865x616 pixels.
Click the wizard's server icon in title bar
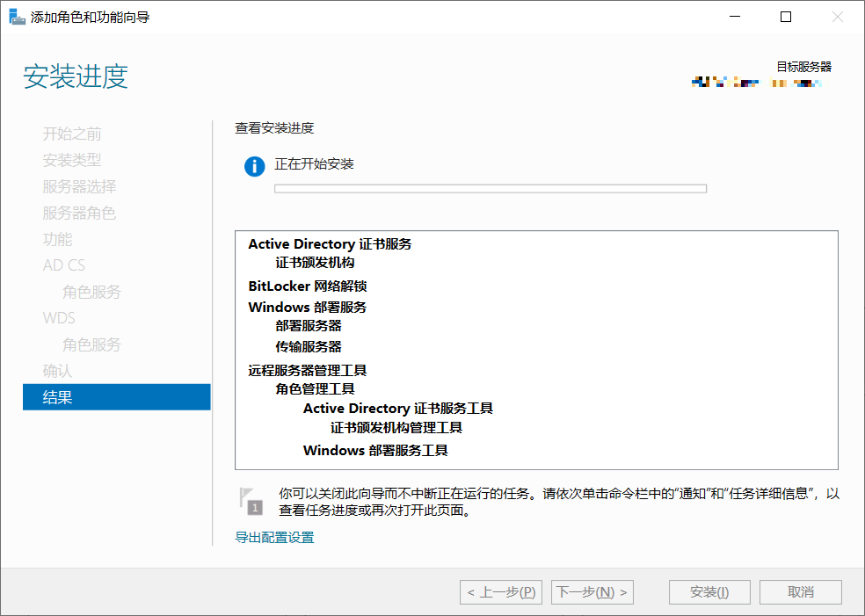[x=17, y=16]
